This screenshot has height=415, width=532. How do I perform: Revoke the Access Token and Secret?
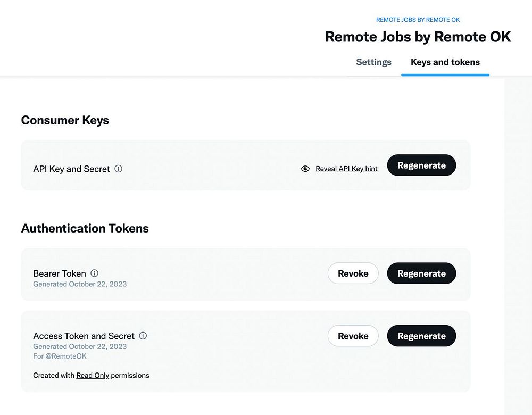[353, 336]
